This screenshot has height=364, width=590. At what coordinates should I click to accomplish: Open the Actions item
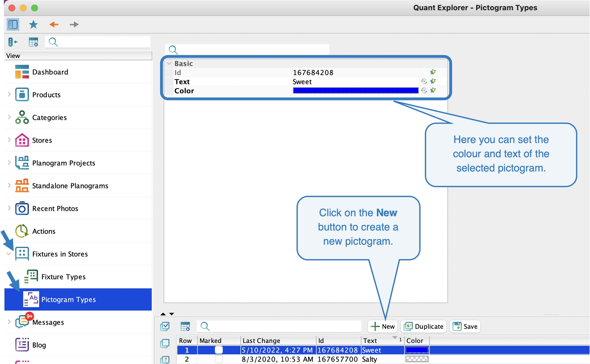click(x=78, y=231)
